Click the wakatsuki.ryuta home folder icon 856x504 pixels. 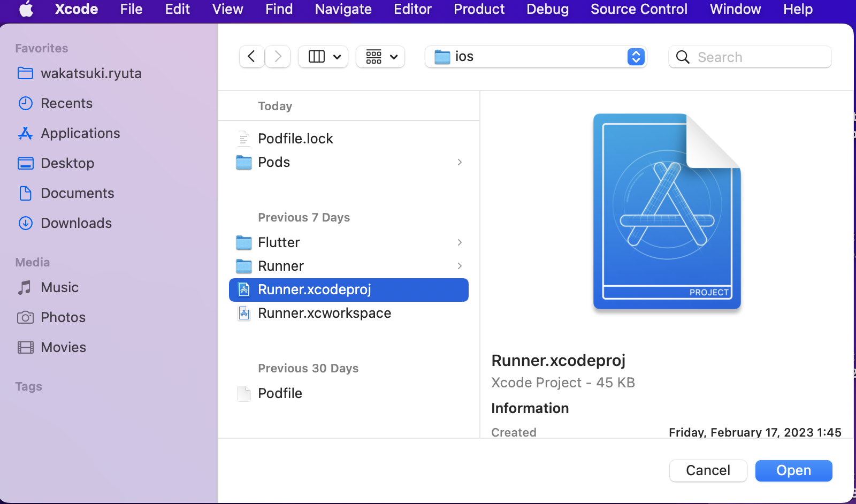pos(25,73)
